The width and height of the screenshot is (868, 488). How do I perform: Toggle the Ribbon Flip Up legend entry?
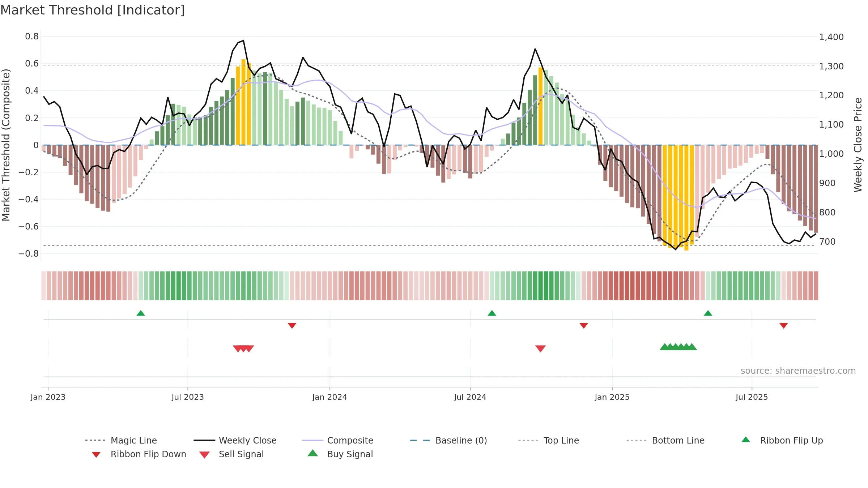(x=782, y=440)
